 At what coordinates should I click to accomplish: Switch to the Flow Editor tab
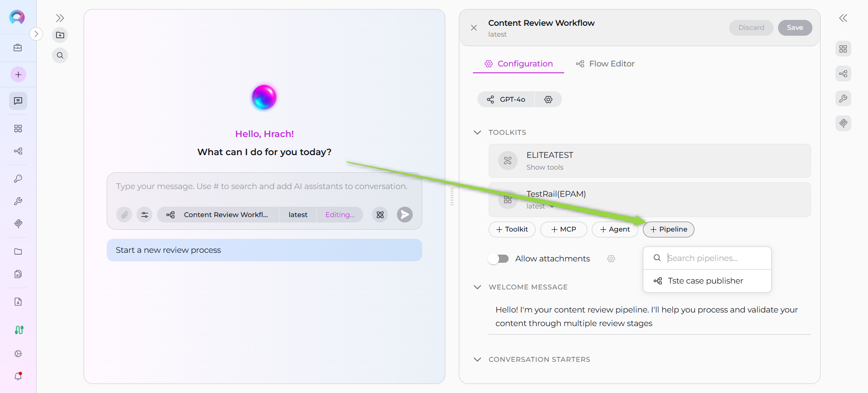tap(605, 64)
